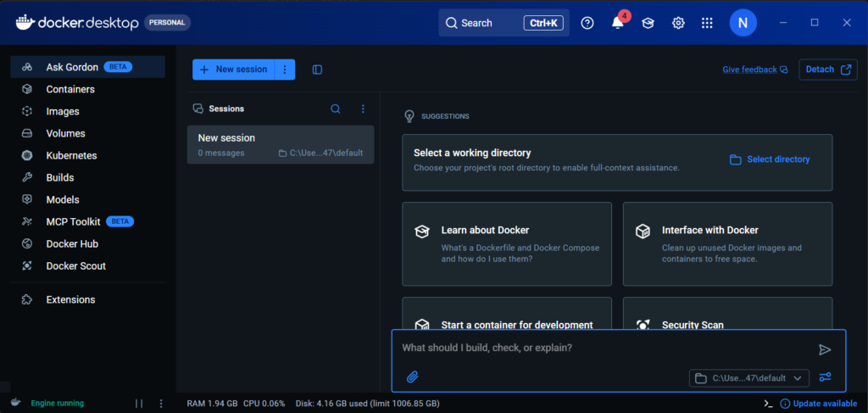Toggle the sessions sidebar panel
This screenshot has height=413, width=868.
(x=317, y=70)
